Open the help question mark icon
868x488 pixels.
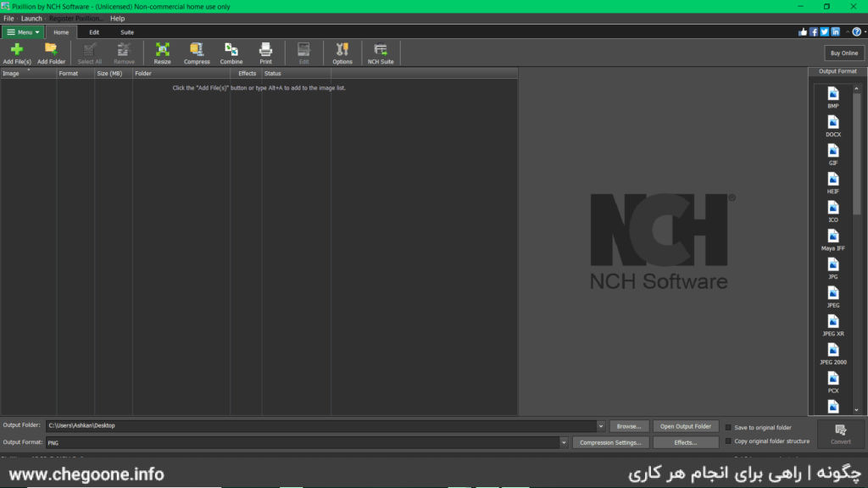[856, 32]
